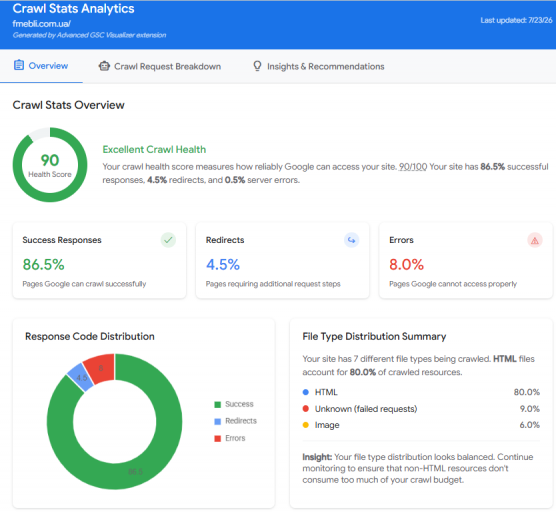Switch to the Crawl Request Breakdown tab
Image resolution: width=556 pixels, height=512 pixels.
point(160,66)
